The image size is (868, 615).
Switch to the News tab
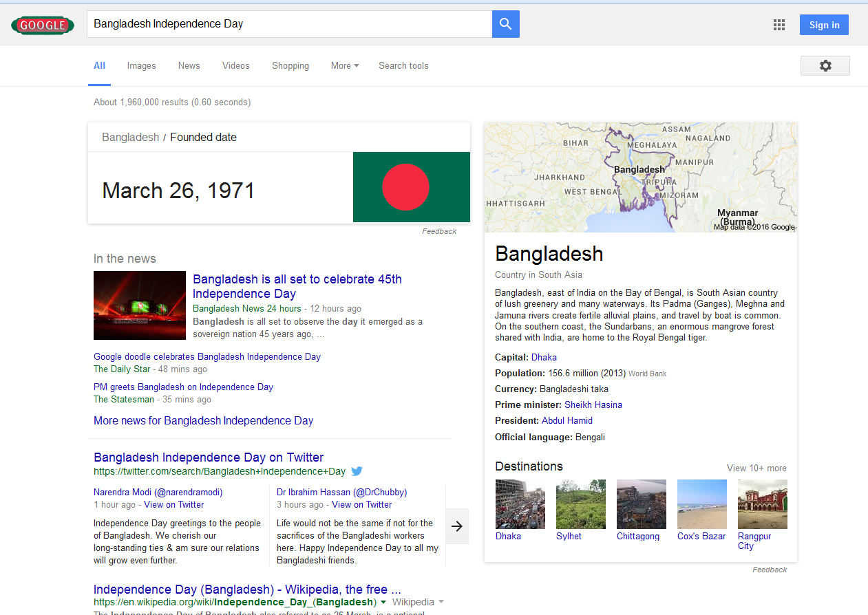(x=189, y=66)
